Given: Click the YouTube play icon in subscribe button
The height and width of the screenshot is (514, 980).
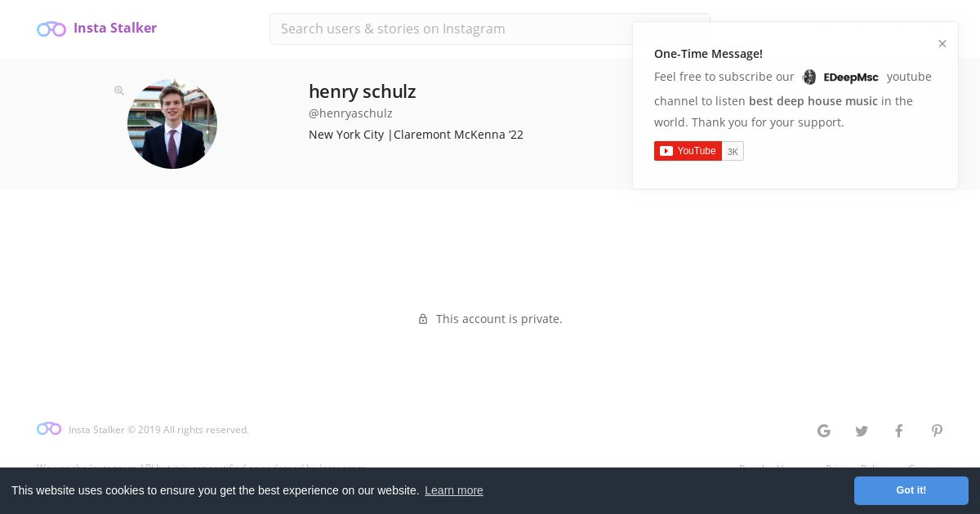Looking at the screenshot, I should coord(666,151).
